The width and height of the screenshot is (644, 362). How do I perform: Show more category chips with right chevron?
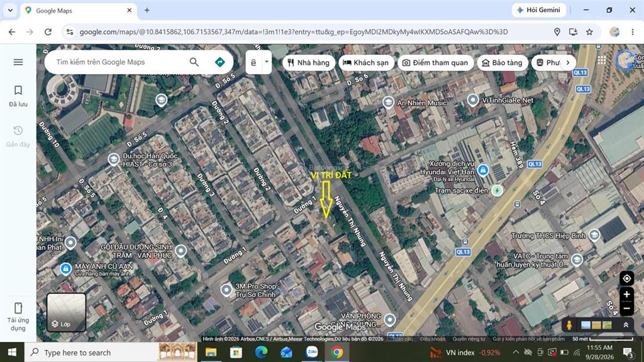pyautogui.click(x=568, y=62)
